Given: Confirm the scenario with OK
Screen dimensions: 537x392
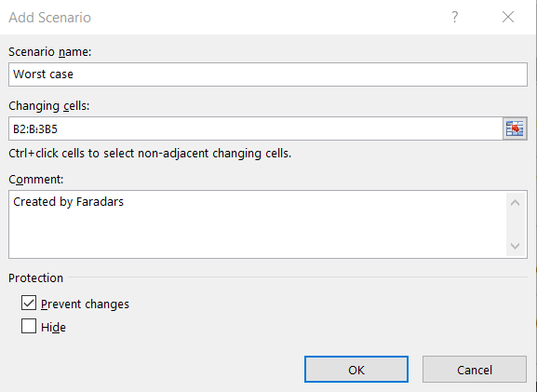Looking at the screenshot, I should (x=356, y=369).
